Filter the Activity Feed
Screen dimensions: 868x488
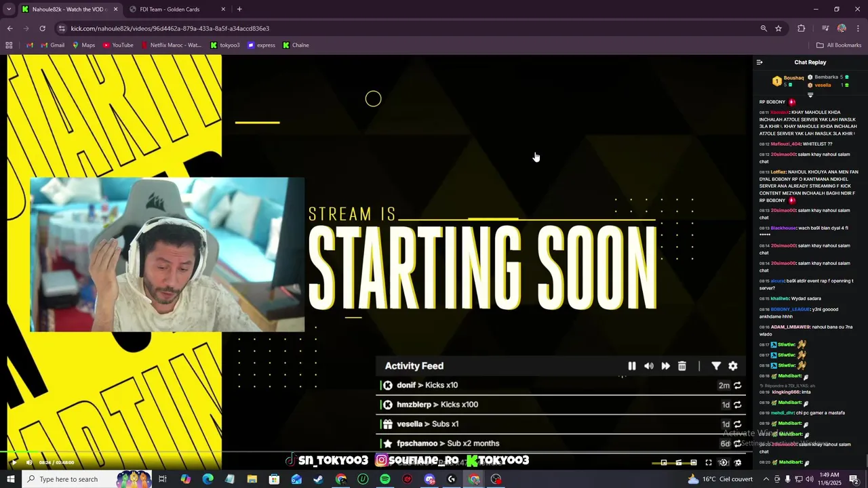click(716, 366)
